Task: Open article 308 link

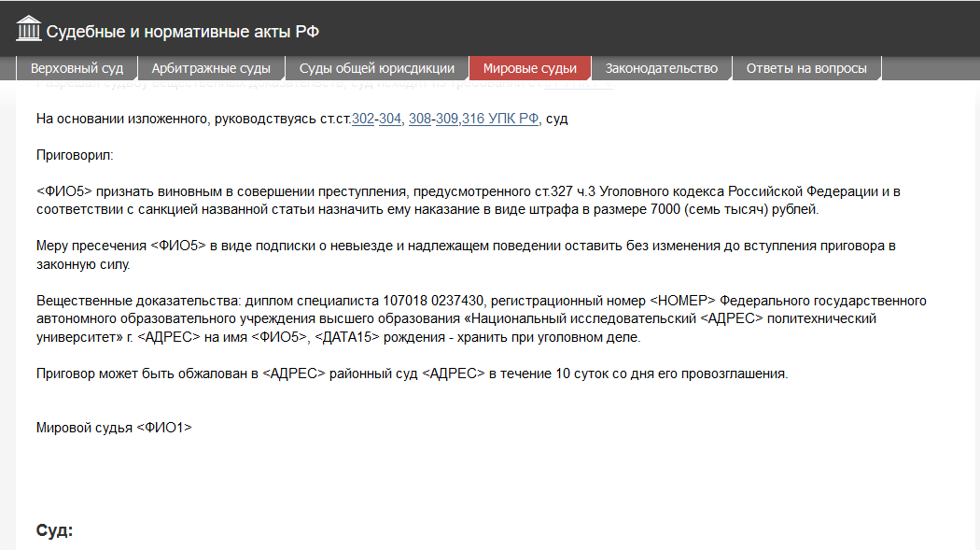Action: pos(420,119)
